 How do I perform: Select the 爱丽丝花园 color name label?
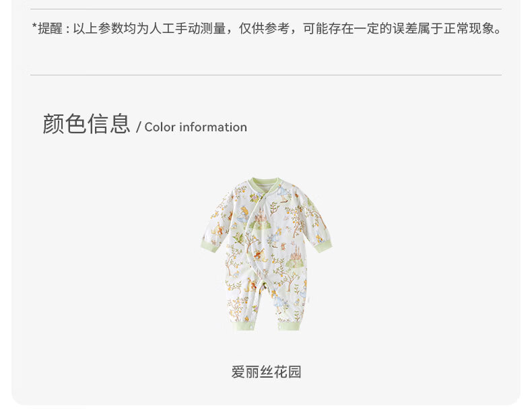267,372
